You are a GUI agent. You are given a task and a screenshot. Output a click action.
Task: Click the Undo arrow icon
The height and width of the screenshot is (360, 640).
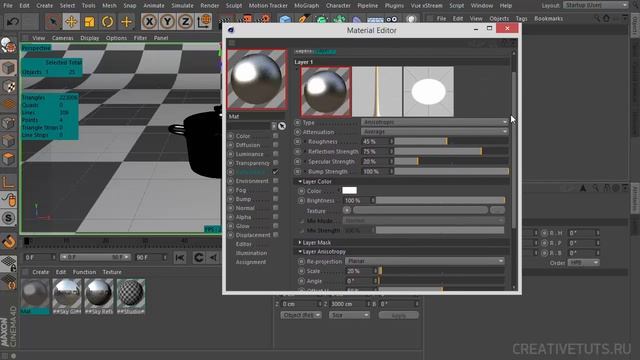click(13, 21)
